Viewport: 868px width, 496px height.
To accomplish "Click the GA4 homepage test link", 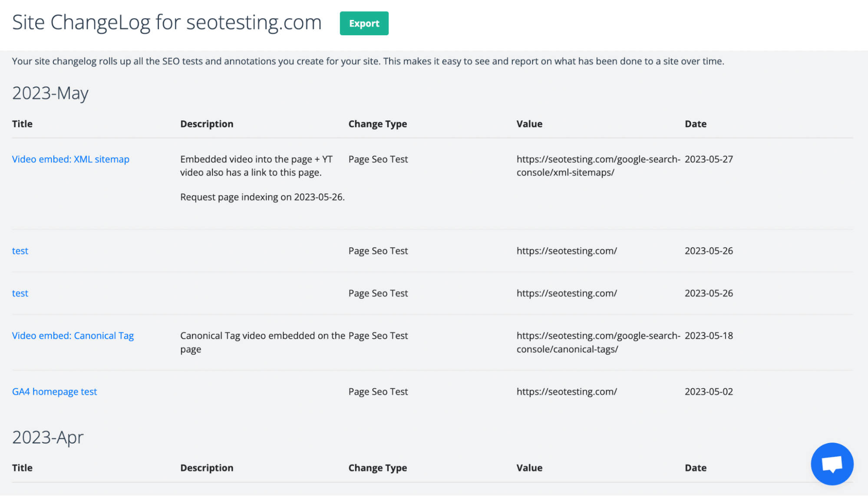I will [x=54, y=391].
